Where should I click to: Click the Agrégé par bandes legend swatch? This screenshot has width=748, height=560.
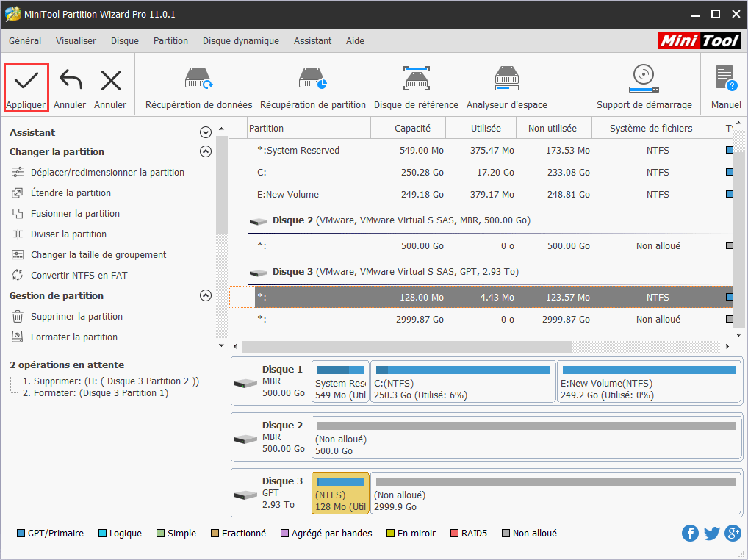click(x=285, y=534)
